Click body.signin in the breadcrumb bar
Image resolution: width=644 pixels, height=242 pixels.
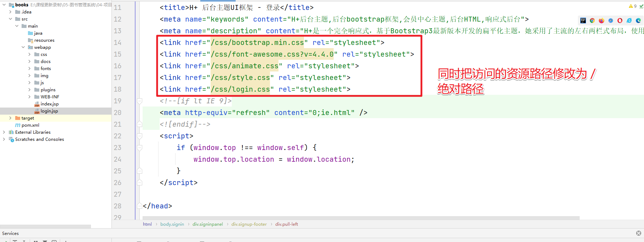point(172,224)
